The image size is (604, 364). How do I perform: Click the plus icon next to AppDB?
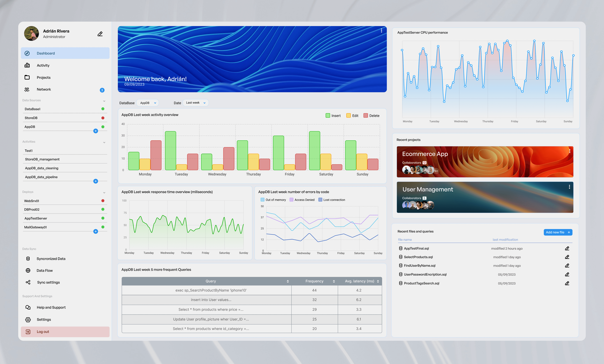click(96, 131)
